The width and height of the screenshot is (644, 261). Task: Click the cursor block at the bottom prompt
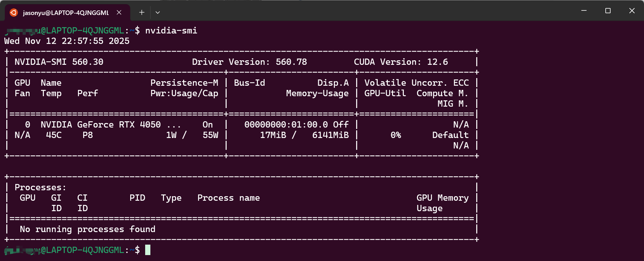click(148, 250)
